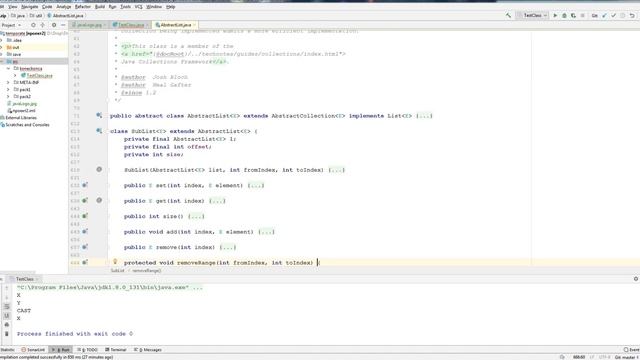Open the TestClass run configuration dropdown

(532, 16)
